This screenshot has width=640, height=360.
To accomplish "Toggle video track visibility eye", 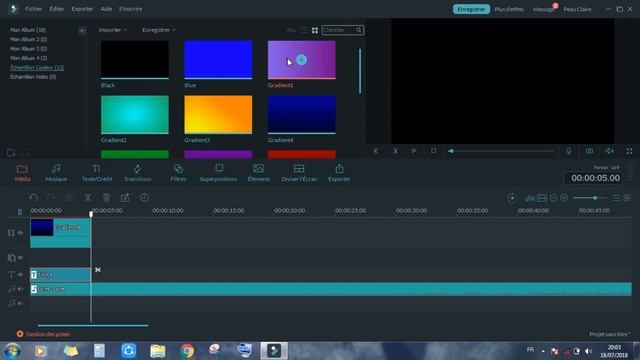I will click(x=20, y=233).
